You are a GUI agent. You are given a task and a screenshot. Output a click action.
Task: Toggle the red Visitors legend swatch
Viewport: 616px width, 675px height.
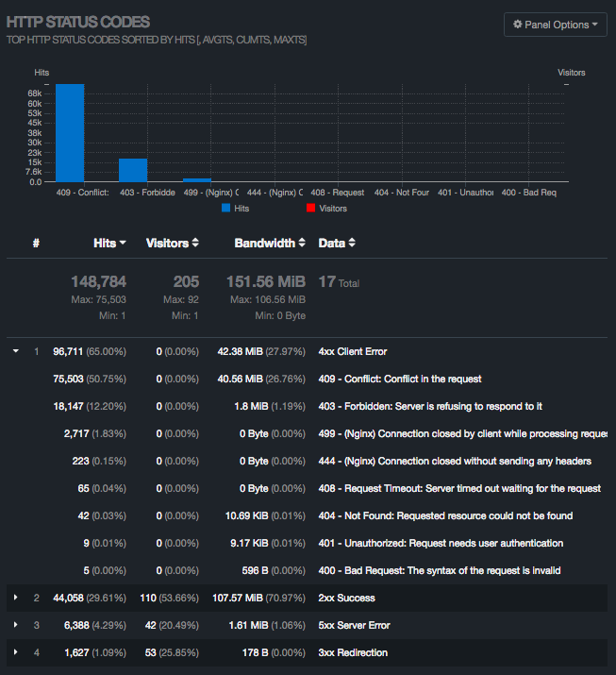pyautogui.click(x=310, y=208)
